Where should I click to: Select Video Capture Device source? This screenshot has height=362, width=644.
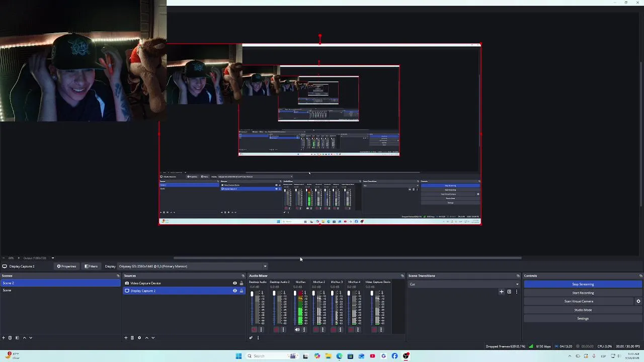[184, 283]
